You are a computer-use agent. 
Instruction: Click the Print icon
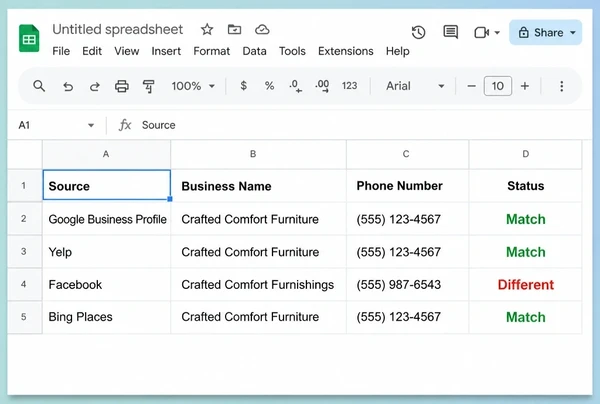click(x=122, y=86)
